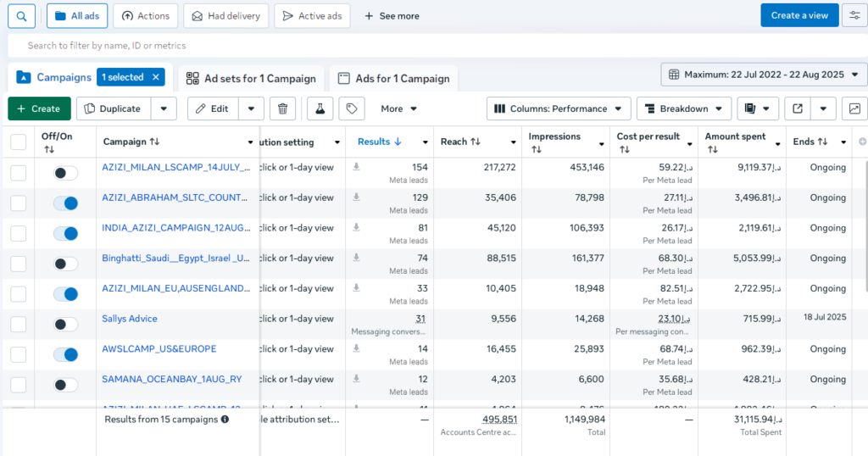Viewport: 868px width, 456px height.
Task: Switch to Ad sets for 1 Campaign tab
Action: (x=251, y=79)
